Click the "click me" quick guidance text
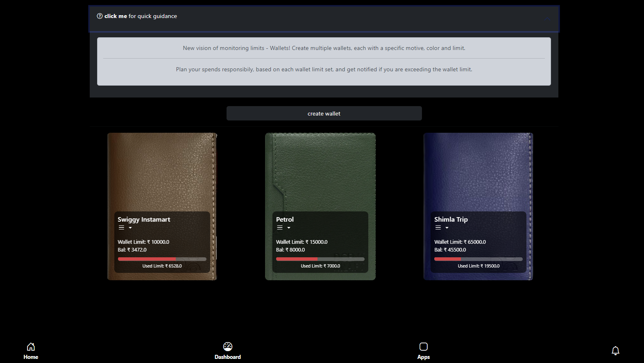Image resolution: width=644 pixels, height=363 pixels. click(x=116, y=16)
